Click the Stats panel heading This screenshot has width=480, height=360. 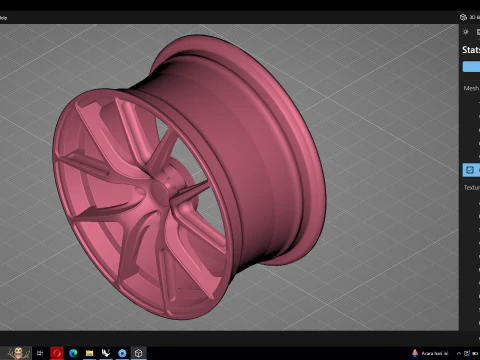471,50
